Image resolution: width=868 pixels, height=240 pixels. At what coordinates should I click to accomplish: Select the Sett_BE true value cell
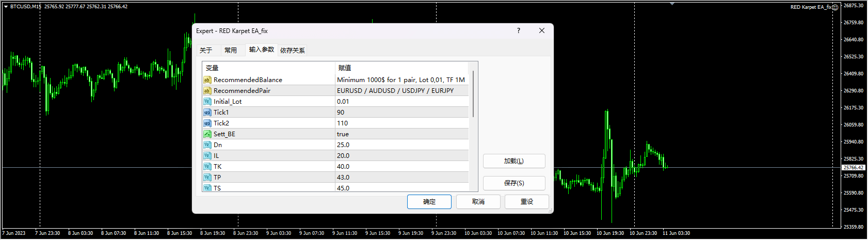tap(401, 134)
